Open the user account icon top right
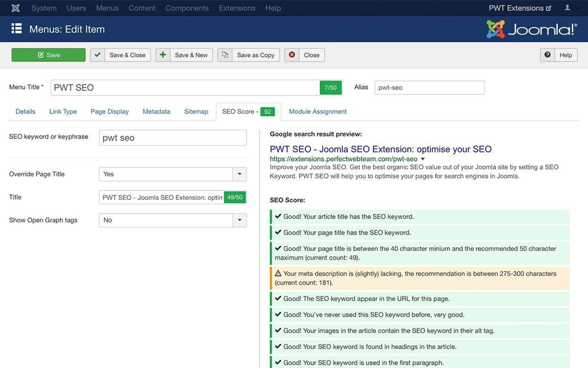 coord(567,8)
